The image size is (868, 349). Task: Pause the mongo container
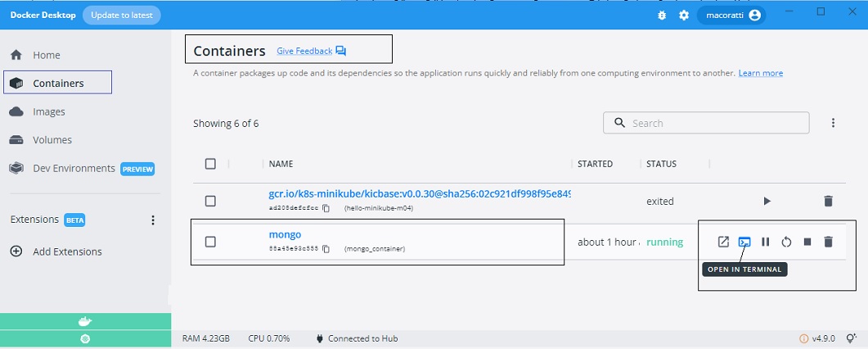click(766, 242)
